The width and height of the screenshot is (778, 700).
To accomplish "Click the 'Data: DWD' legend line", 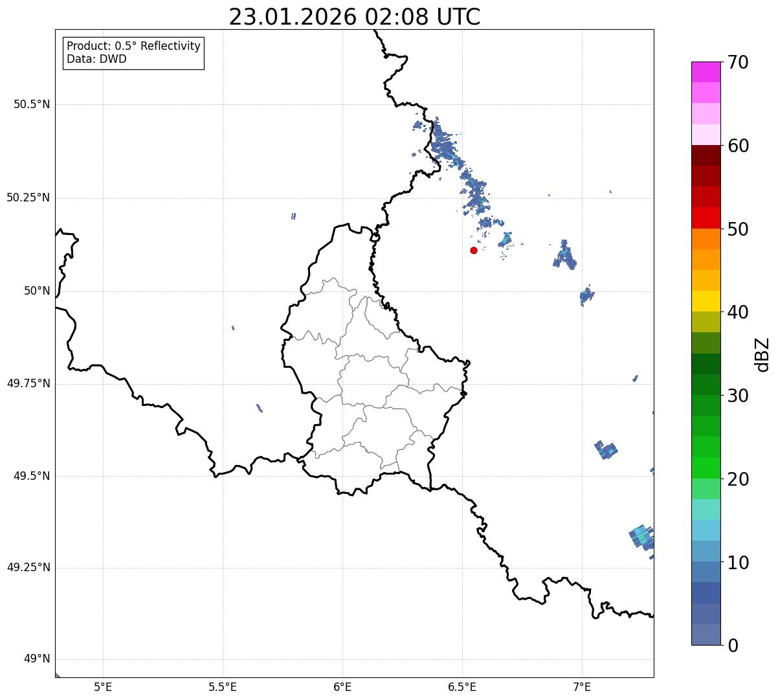I will (96, 59).
